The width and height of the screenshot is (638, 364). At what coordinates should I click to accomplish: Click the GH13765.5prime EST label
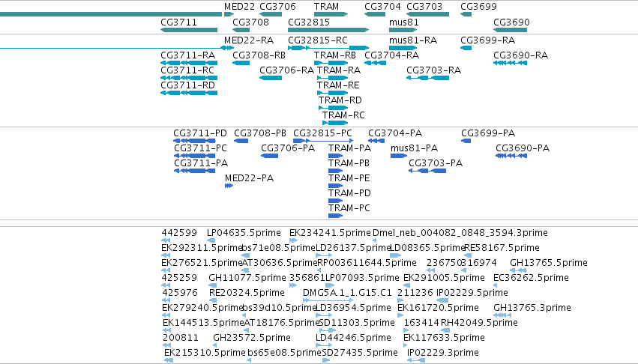(x=549, y=263)
